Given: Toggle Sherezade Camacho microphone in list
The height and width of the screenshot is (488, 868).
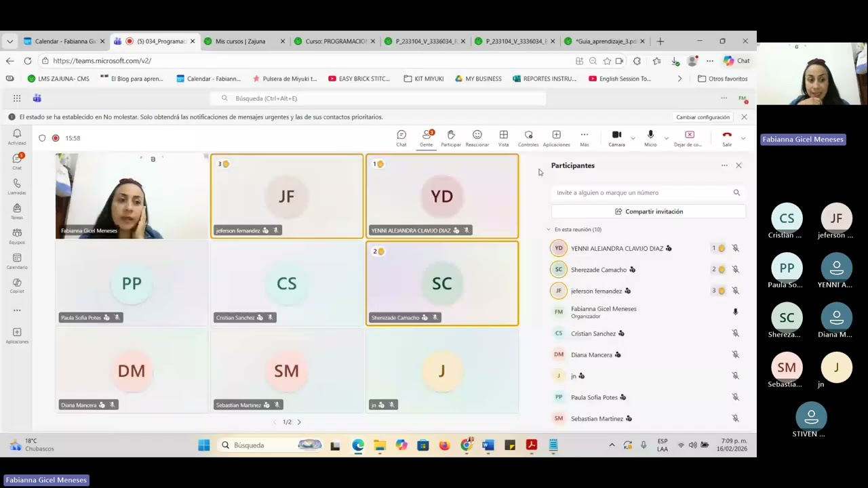Looking at the screenshot, I should pyautogui.click(x=735, y=270).
